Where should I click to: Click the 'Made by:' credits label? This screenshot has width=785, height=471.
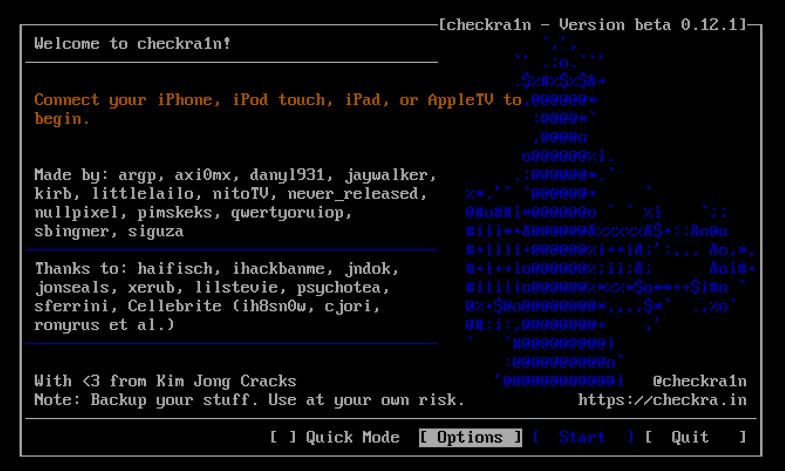(x=71, y=175)
